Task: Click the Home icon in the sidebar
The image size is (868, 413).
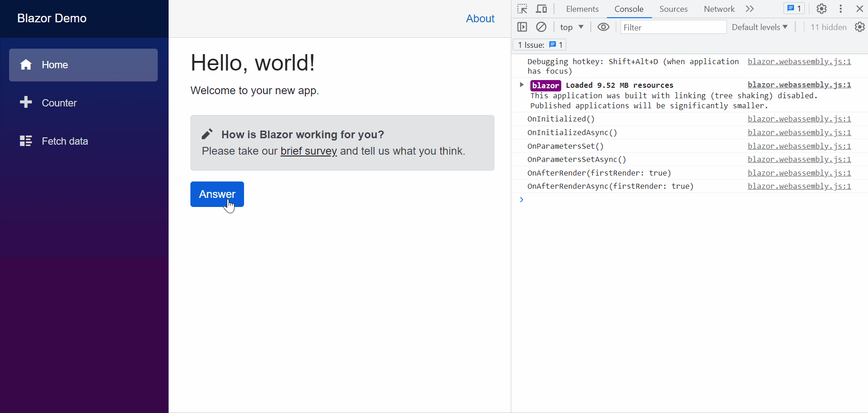Action: pyautogui.click(x=26, y=65)
